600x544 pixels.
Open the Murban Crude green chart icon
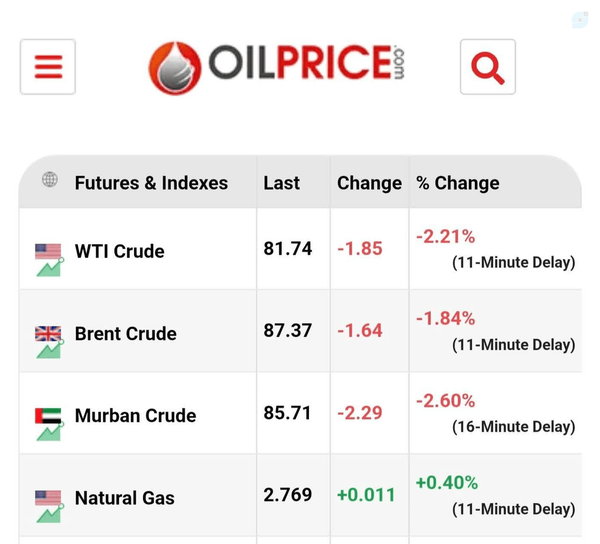tap(50, 432)
